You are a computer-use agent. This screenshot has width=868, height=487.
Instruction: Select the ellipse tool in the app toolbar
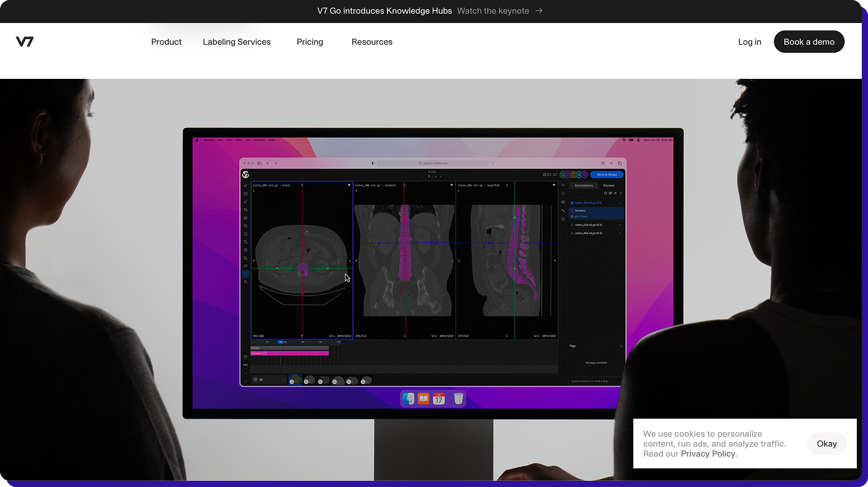click(245, 234)
